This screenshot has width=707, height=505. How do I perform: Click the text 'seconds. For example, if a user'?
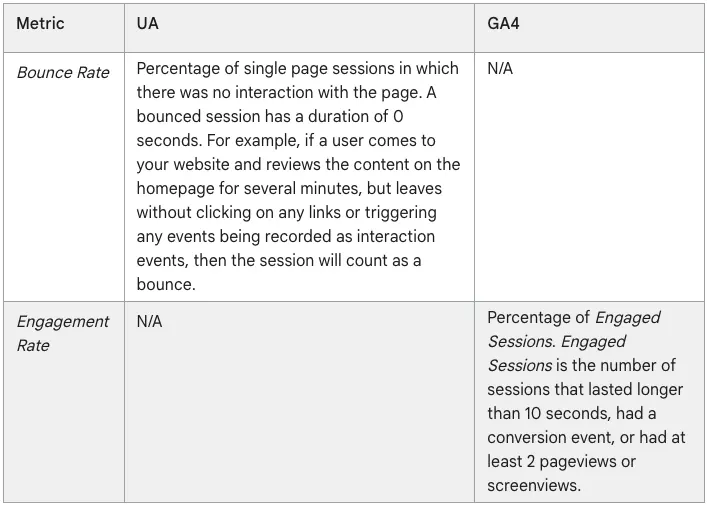(250, 140)
